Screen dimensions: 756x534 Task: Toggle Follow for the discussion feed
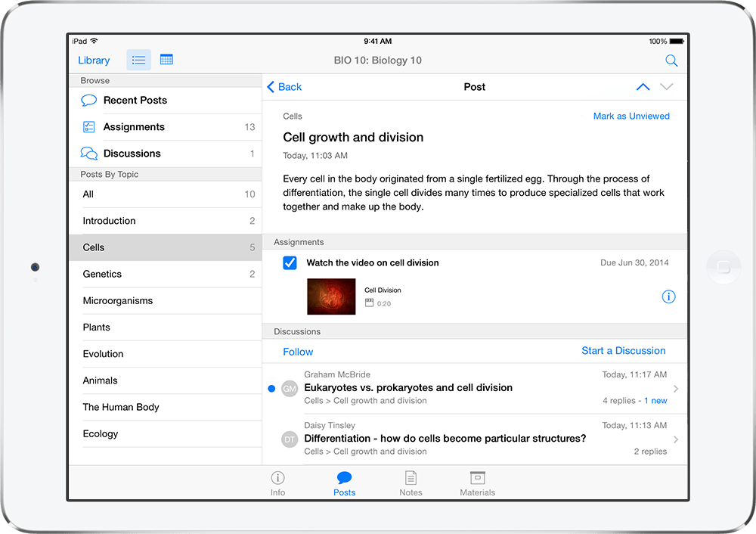coord(298,352)
